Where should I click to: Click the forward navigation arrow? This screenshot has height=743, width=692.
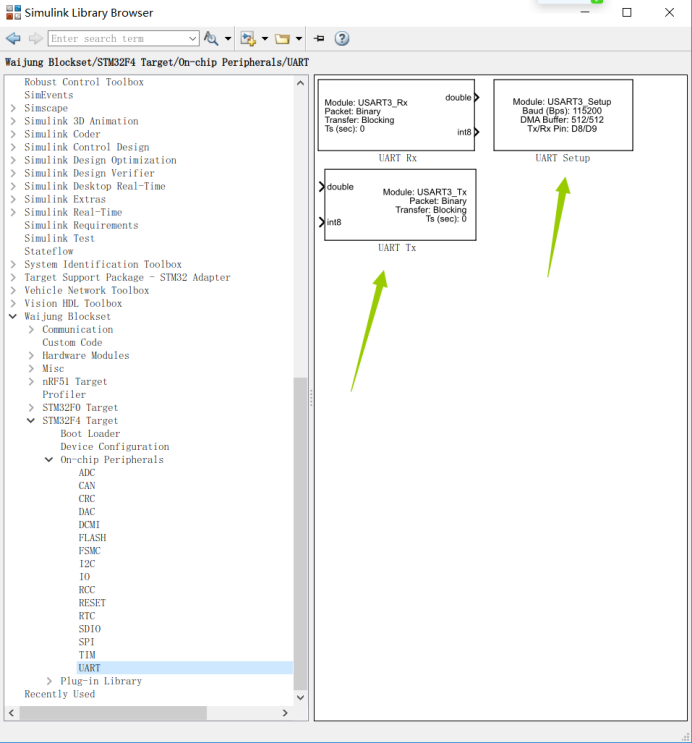click(36, 38)
